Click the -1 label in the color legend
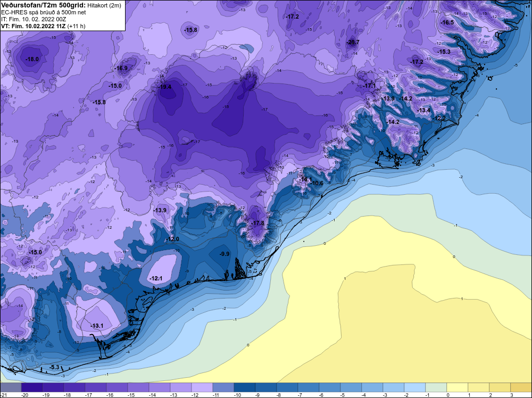The width and height of the screenshot is (532, 398). [x=428, y=395]
